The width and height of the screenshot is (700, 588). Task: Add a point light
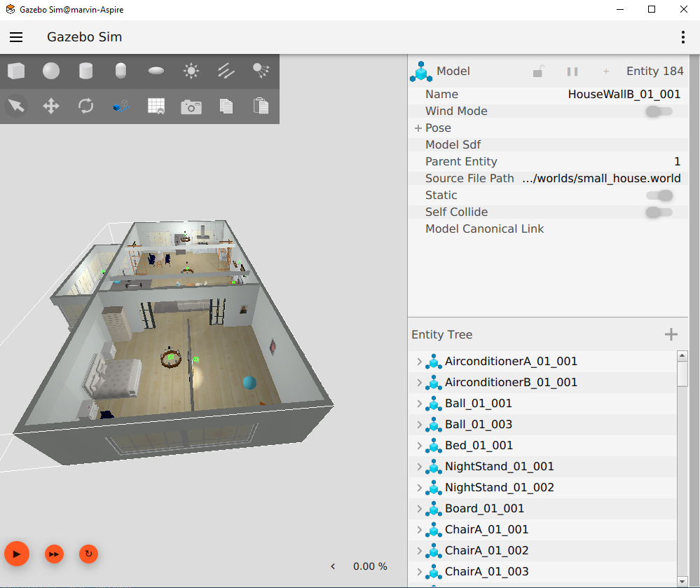[191, 71]
